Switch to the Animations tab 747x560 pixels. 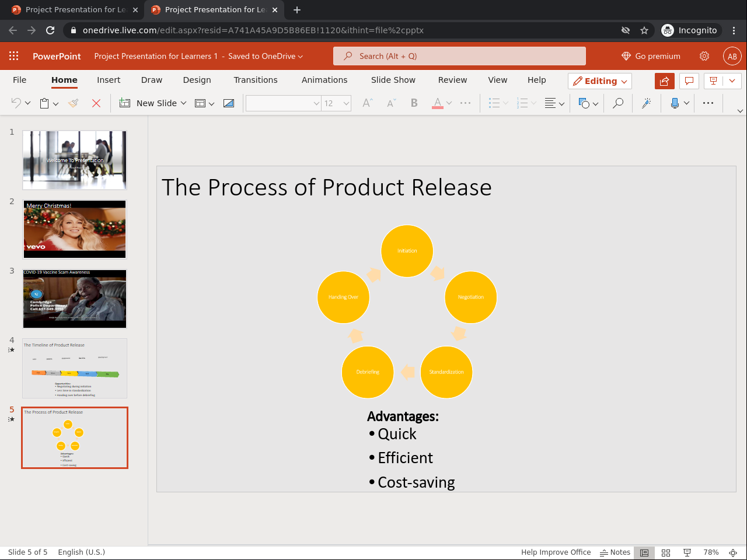(x=324, y=80)
